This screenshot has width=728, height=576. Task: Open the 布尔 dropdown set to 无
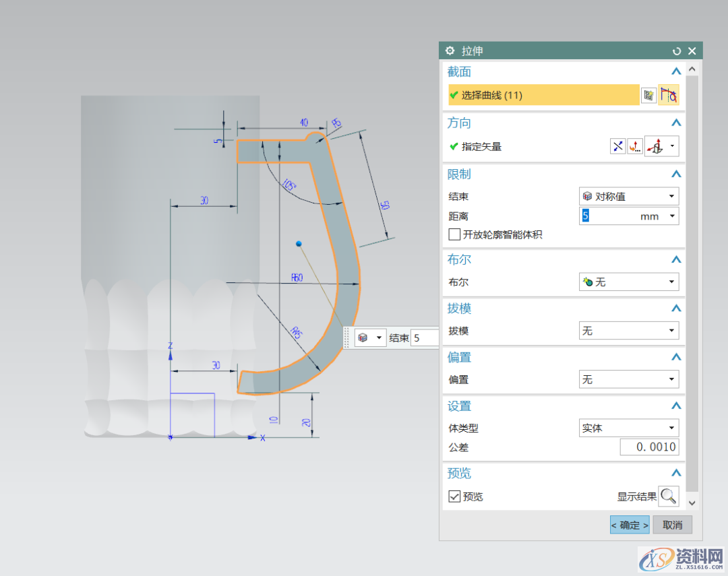click(x=629, y=282)
